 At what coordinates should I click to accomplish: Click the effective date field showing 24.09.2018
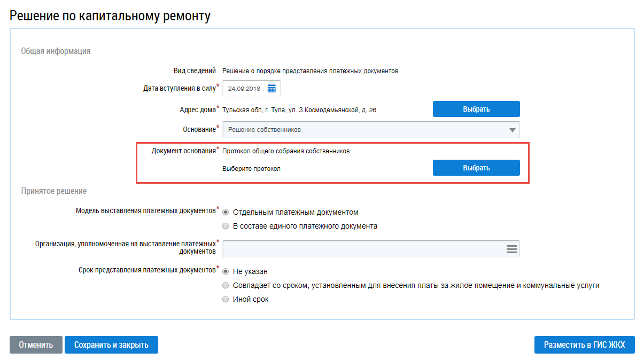pyautogui.click(x=245, y=89)
